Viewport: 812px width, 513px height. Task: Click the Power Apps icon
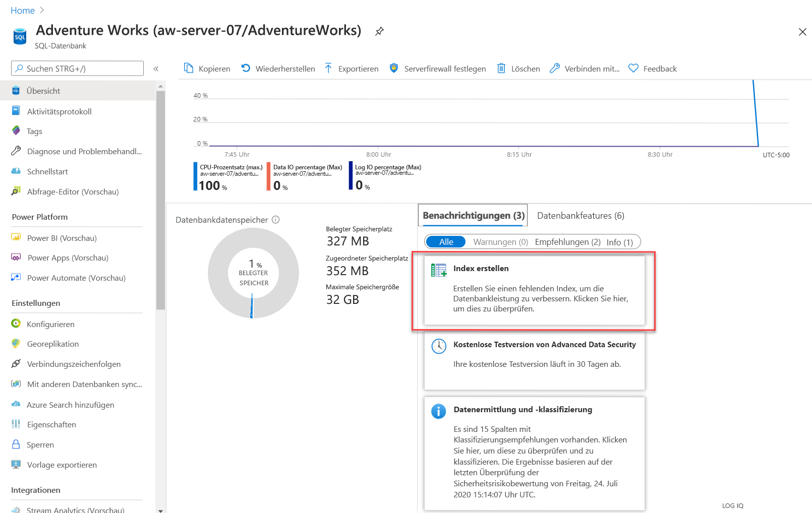tap(16, 257)
